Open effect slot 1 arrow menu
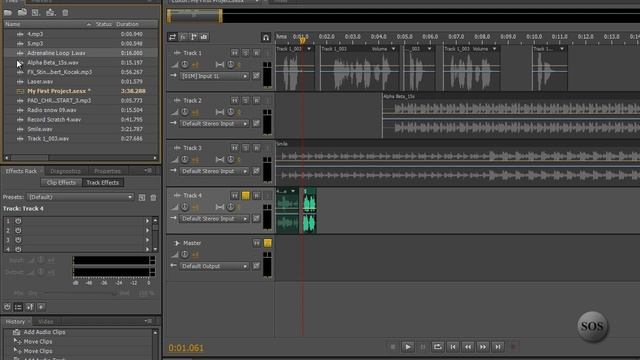 tap(147, 221)
